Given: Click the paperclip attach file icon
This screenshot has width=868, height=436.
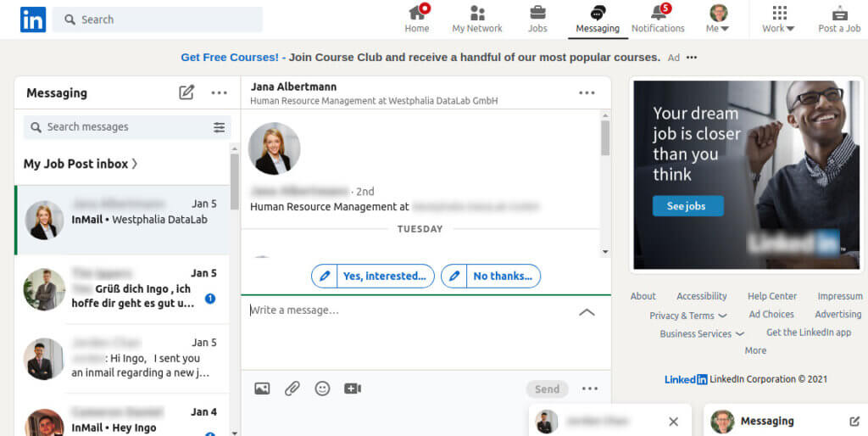Looking at the screenshot, I should pos(292,388).
